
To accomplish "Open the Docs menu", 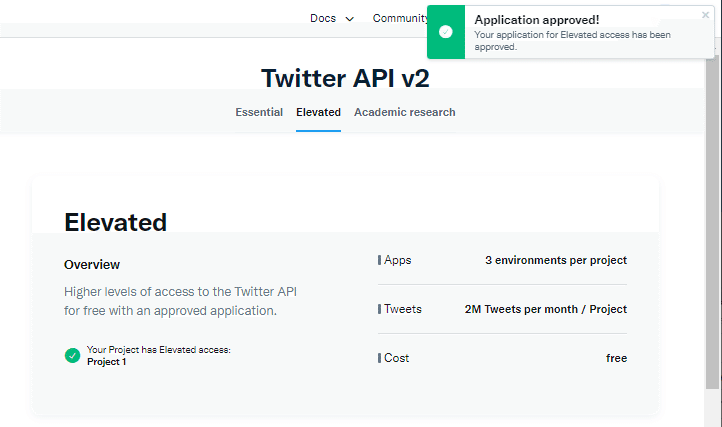I will tap(323, 18).
